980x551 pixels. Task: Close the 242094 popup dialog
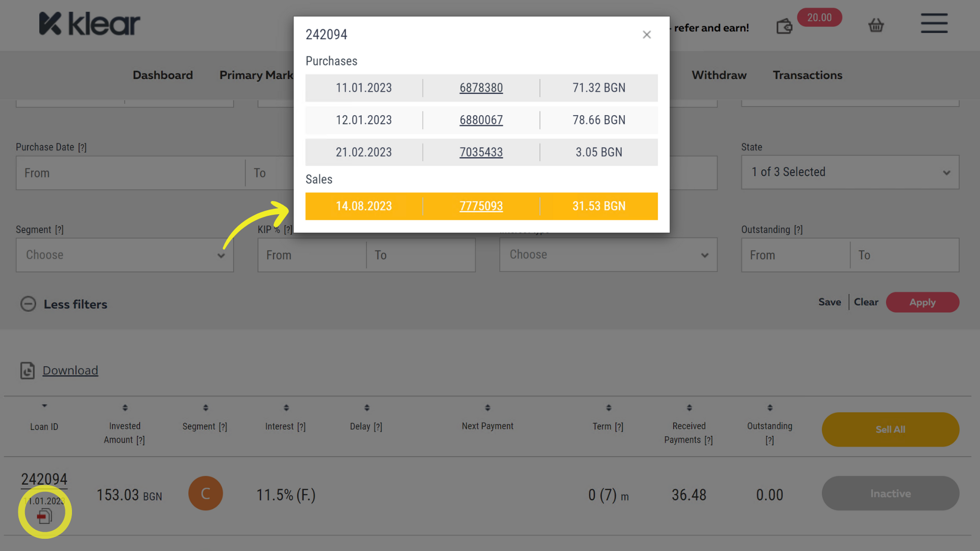[x=647, y=35]
